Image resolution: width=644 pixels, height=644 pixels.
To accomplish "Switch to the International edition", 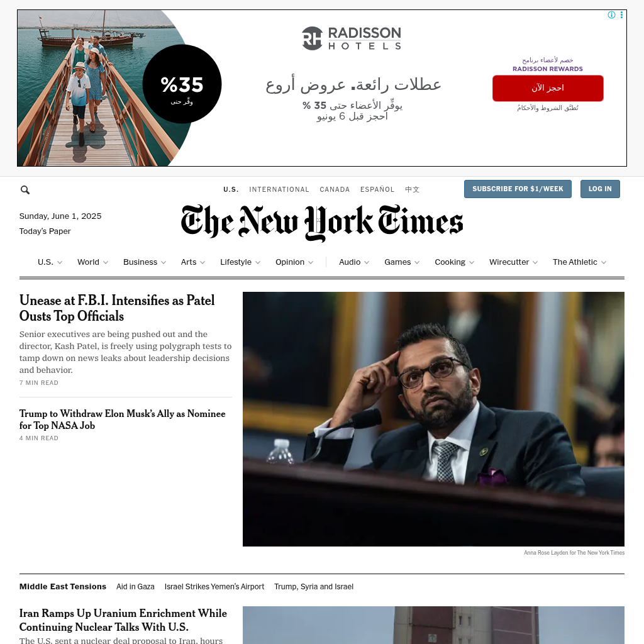I will point(279,189).
